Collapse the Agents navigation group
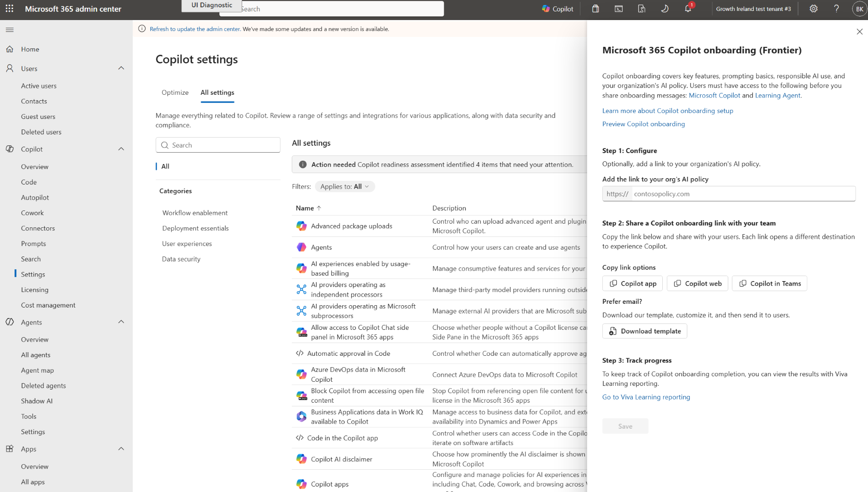 [x=121, y=322]
